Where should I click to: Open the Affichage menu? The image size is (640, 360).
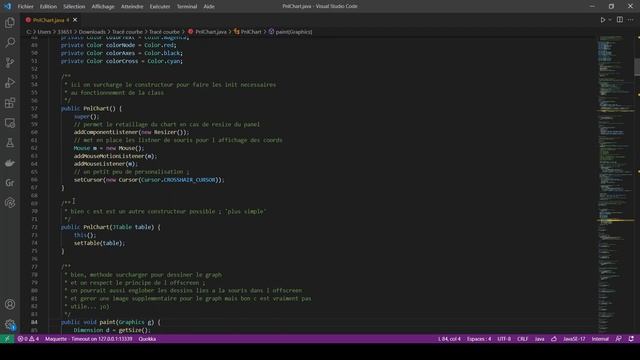tap(103, 7)
